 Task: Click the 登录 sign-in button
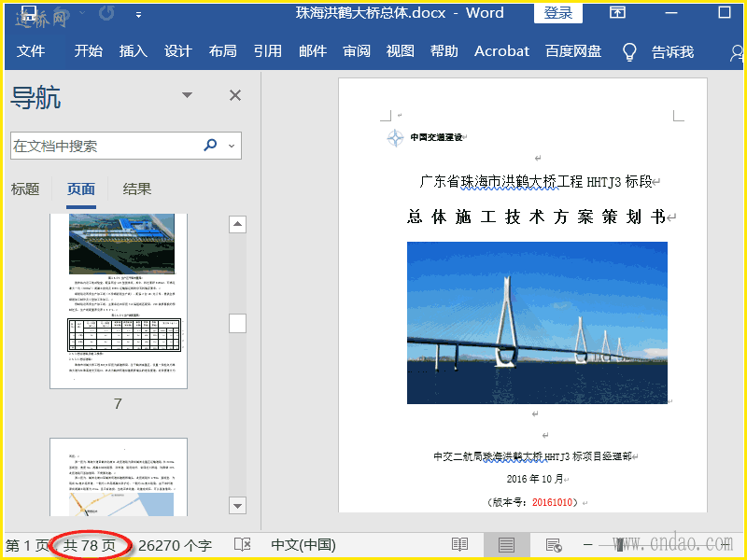[558, 13]
